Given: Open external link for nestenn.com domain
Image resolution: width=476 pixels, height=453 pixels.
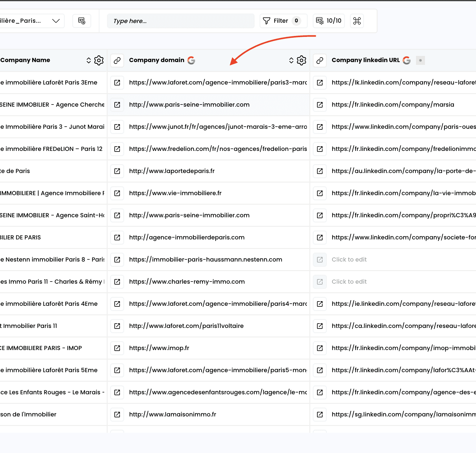Looking at the screenshot, I should (x=117, y=259).
